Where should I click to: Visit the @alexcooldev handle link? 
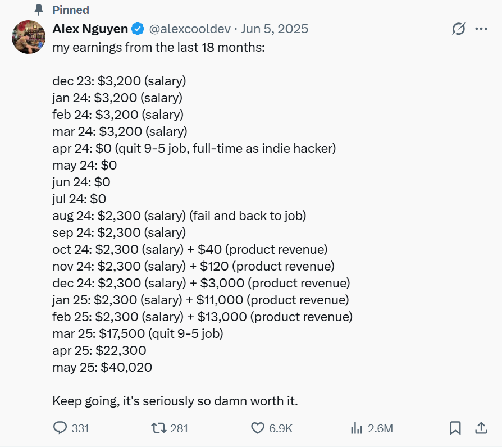click(189, 29)
